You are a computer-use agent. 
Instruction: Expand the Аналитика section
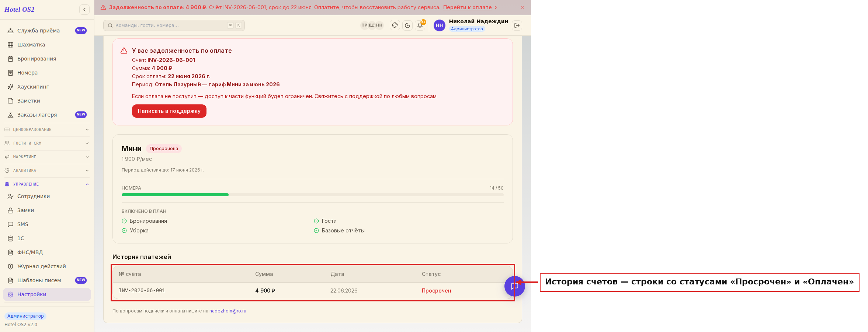click(47, 170)
